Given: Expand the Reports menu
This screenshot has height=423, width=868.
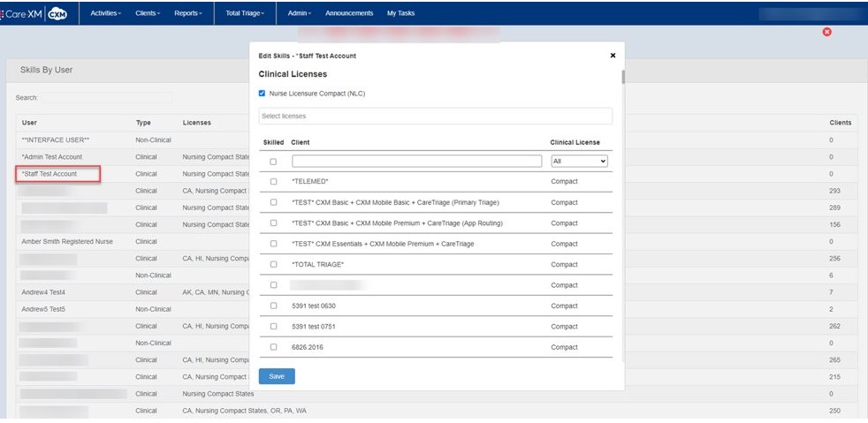Looking at the screenshot, I should (x=187, y=13).
